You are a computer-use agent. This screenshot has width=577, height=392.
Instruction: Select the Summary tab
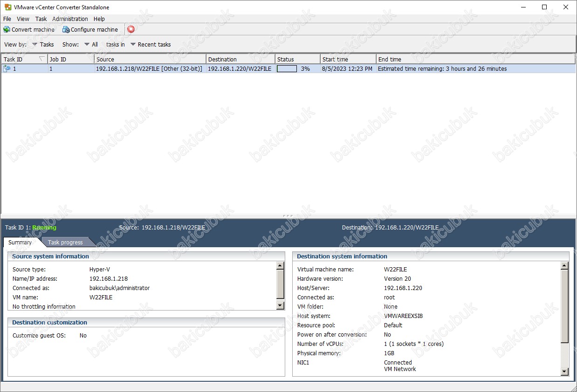point(20,242)
